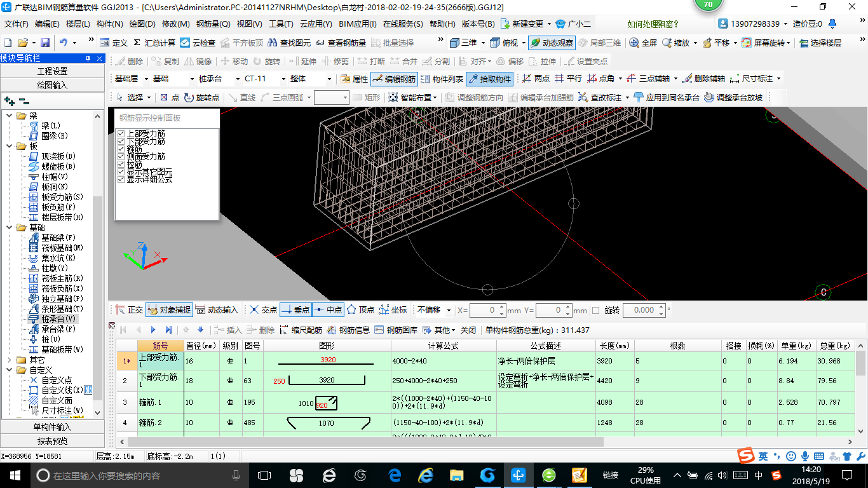Open 帮助(H) menu
868x488 pixels.
[x=442, y=24]
